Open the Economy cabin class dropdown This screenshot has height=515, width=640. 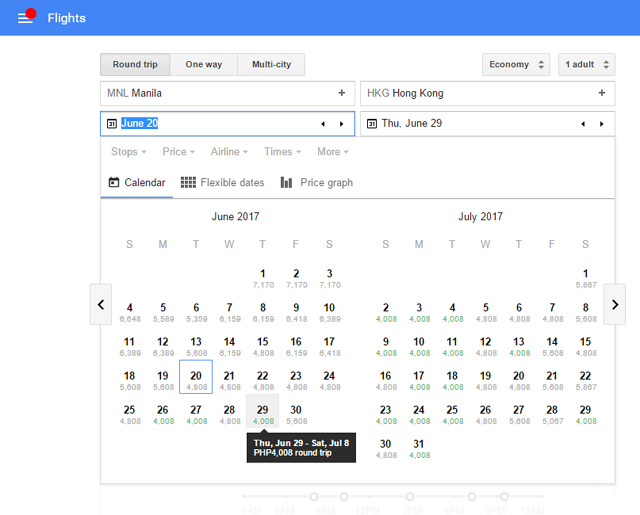(x=516, y=64)
